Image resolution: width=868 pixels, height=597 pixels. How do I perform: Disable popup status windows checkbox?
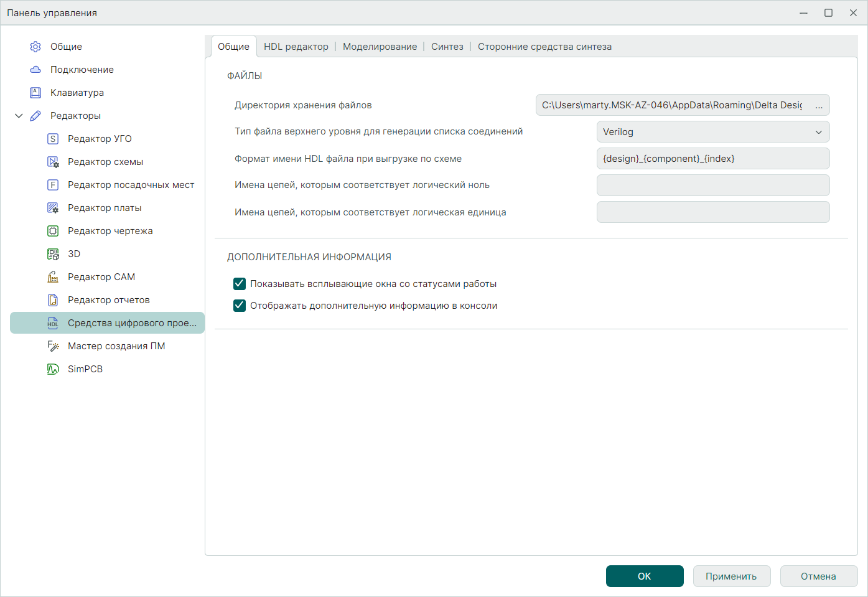(x=240, y=284)
